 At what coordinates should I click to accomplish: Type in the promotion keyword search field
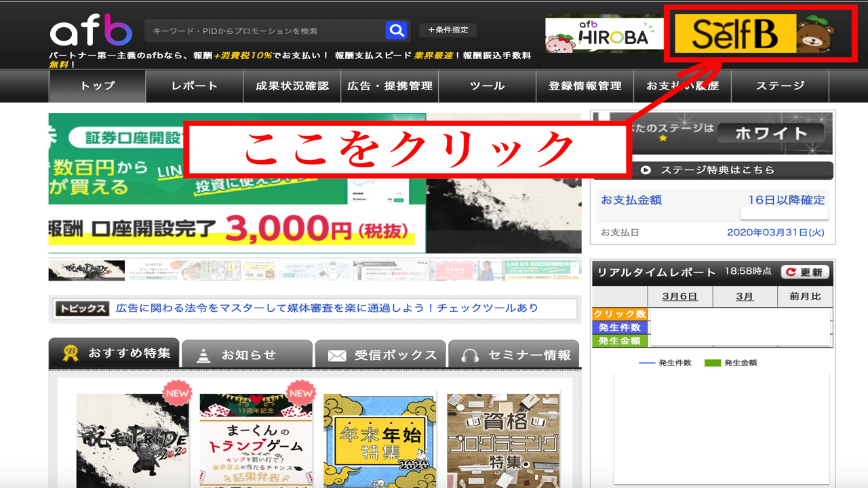coord(264,30)
